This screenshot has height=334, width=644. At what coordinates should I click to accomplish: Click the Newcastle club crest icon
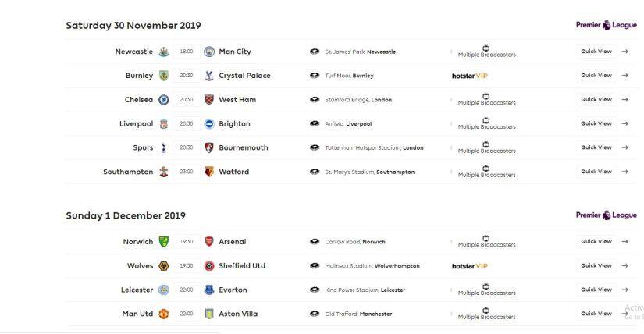tap(163, 52)
